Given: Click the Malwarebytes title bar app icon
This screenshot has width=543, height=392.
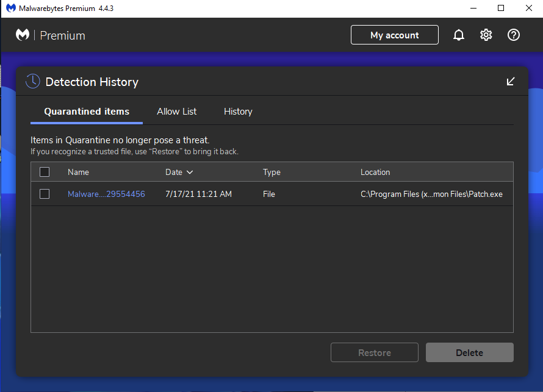Looking at the screenshot, I should 11,8.
